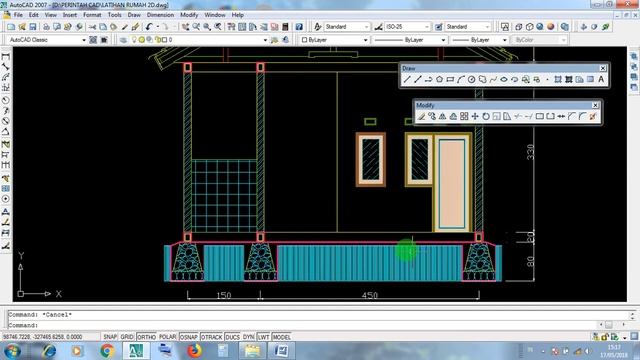
Task: Toggle OTRACK in status bar
Action: tap(211, 337)
